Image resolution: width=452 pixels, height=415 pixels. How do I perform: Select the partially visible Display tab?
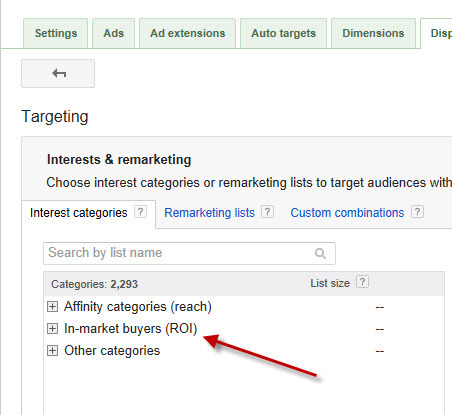tap(436, 33)
